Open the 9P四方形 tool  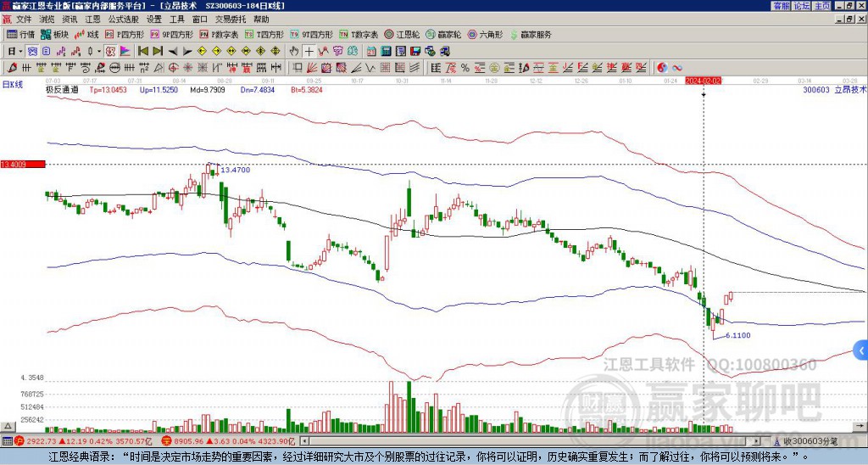pyautogui.click(x=171, y=34)
